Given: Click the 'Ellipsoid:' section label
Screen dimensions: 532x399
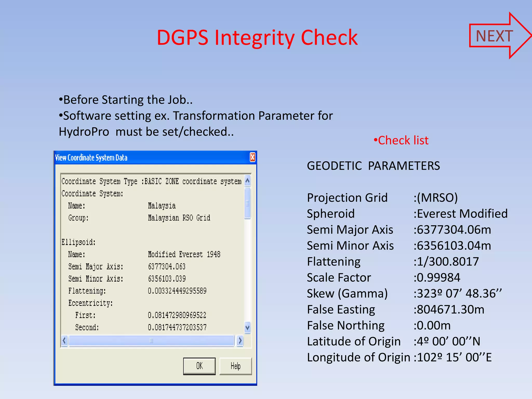Looking at the screenshot, I should [78, 242].
